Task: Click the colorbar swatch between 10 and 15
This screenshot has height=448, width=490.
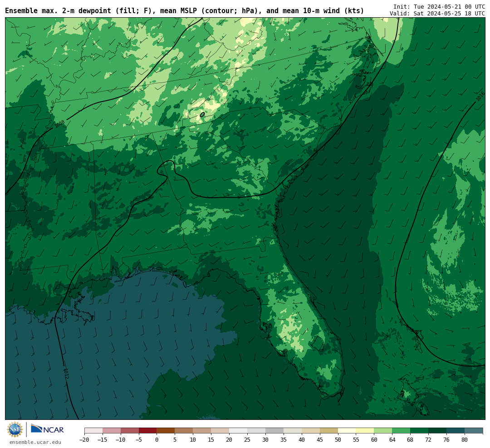Action: (202, 430)
